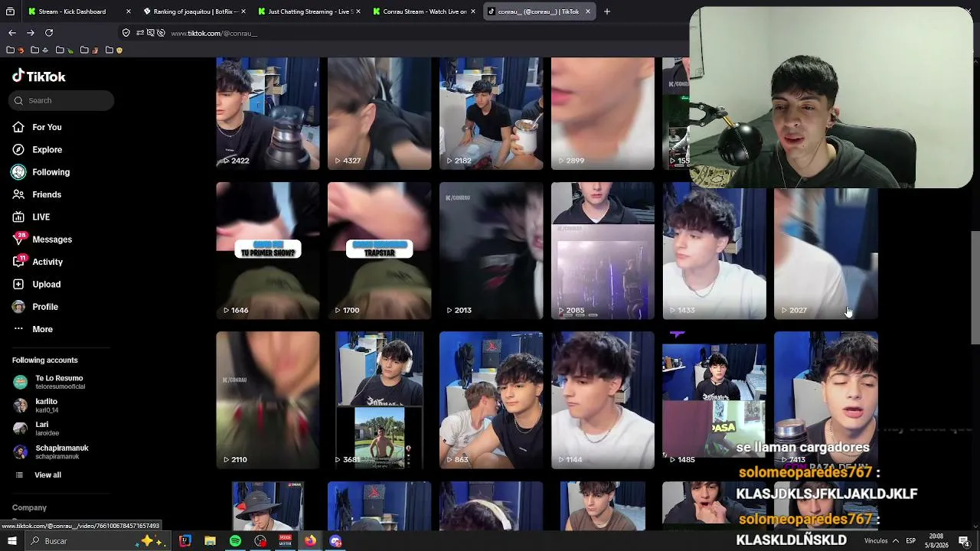This screenshot has height=551, width=980.
Task: Open the For You feed
Action: (47, 127)
